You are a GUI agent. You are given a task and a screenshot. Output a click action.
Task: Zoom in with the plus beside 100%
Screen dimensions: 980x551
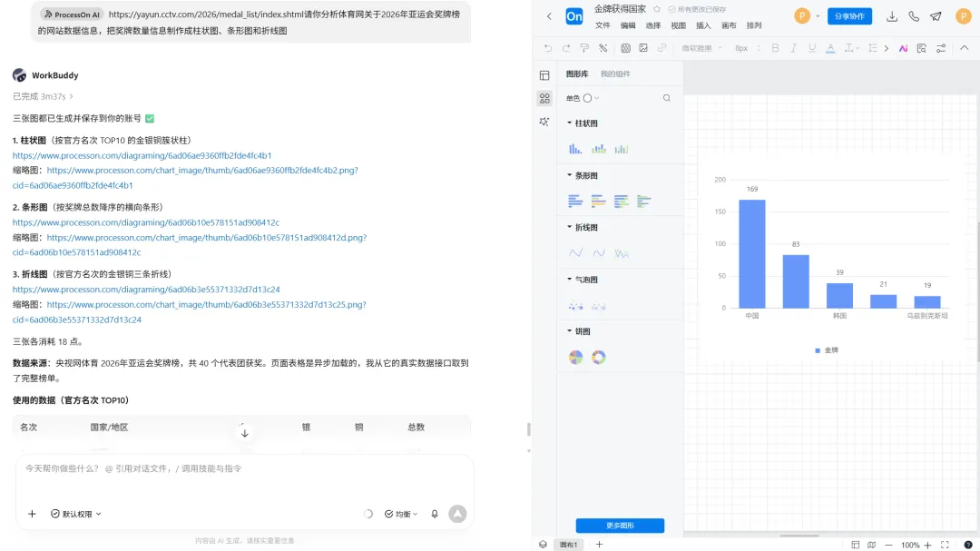click(927, 546)
